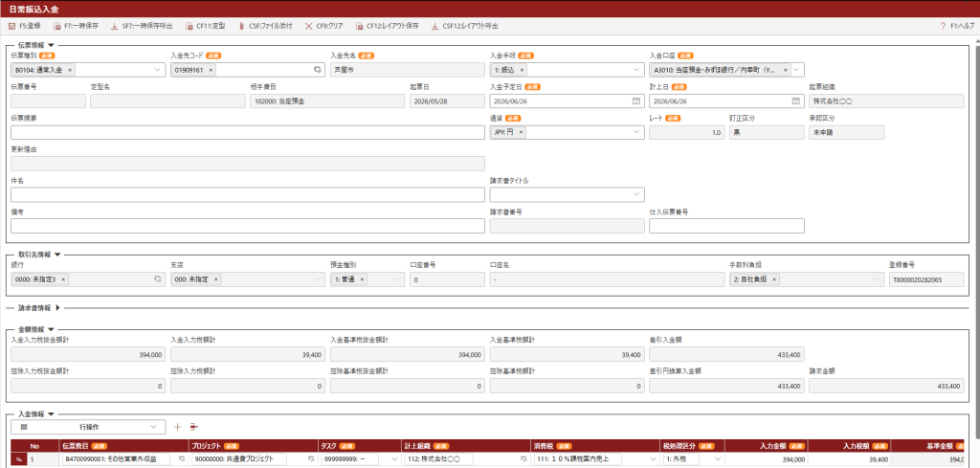Open the 支店 dropdown arrow
Screen dimensions: 980x468
pos(319,279)
